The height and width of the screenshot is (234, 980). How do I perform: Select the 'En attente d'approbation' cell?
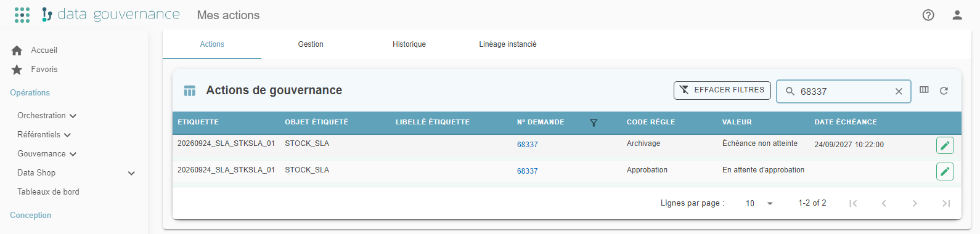(763, 170)
